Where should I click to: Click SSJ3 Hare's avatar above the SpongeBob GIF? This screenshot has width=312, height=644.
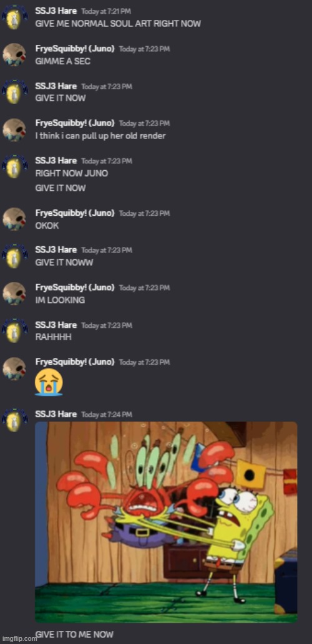coord(14,420)
